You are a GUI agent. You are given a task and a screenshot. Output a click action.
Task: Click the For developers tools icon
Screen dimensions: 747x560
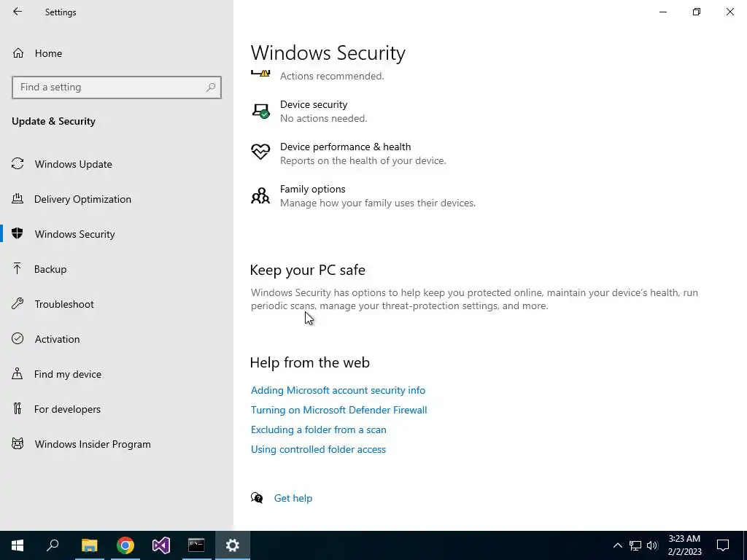point(18,408)
